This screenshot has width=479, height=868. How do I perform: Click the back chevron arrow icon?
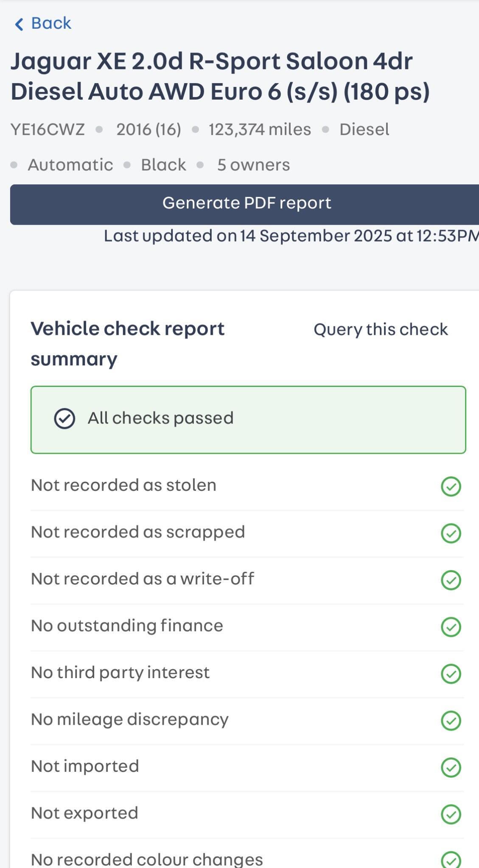[19, 24]
